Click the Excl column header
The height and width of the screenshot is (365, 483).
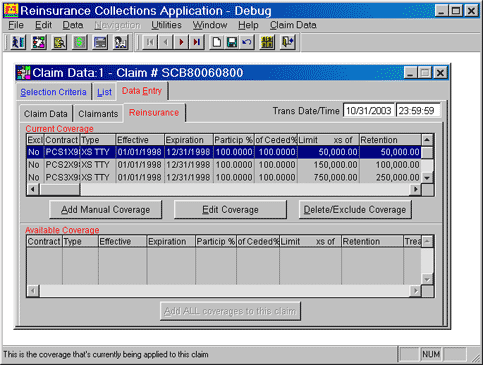click(x=35, y=140)
